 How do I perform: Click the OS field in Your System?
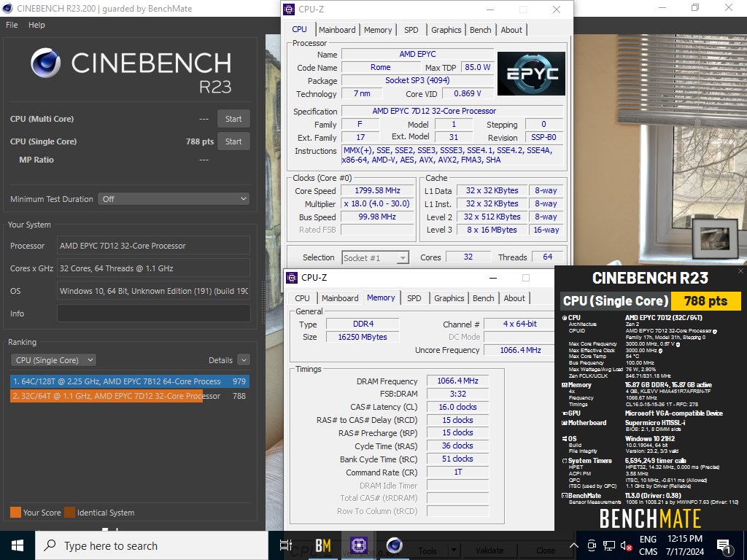point(153,291)
